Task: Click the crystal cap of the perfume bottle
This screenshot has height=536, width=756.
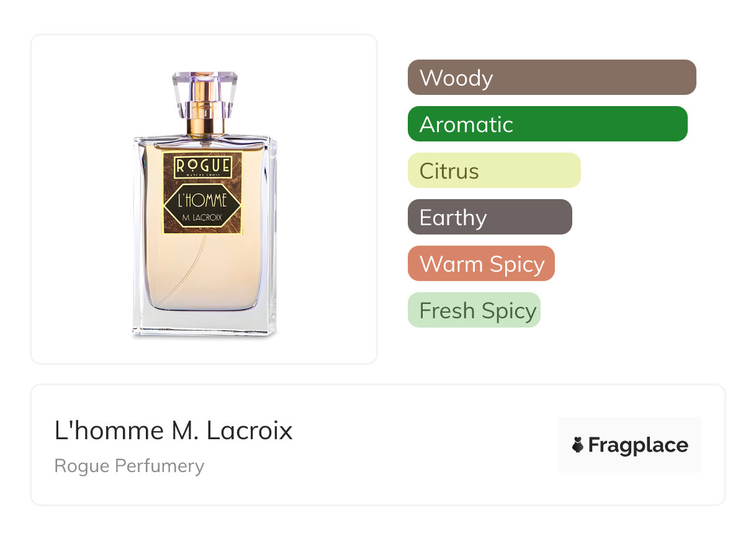Action: tap(204, 94)
